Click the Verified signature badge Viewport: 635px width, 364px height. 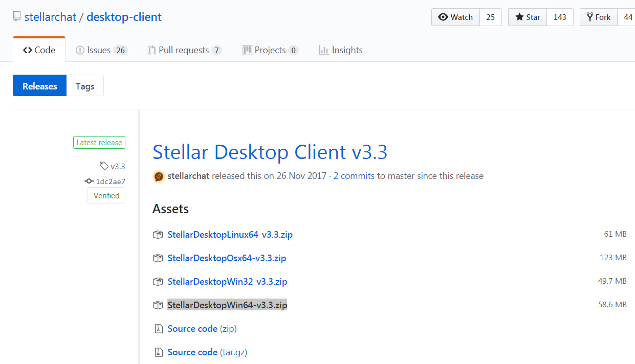[x=106, y=196]
